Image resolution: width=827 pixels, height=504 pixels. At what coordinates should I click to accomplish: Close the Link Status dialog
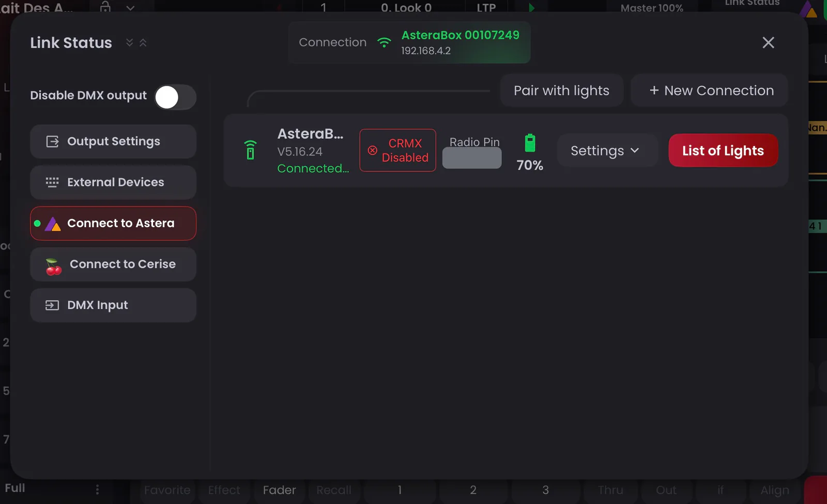[768, 42]
